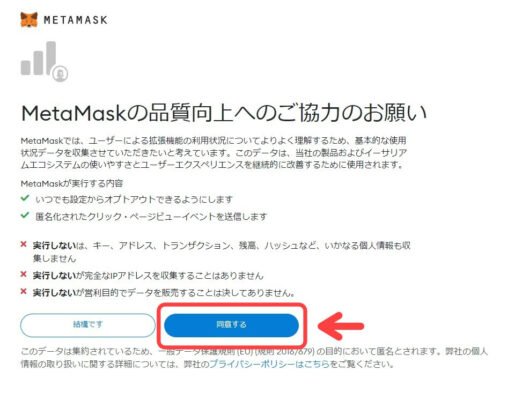The width and height of the screenshot is (522, 400).
Task: Click the MetaMask fox logo
Action: [29, 20]
